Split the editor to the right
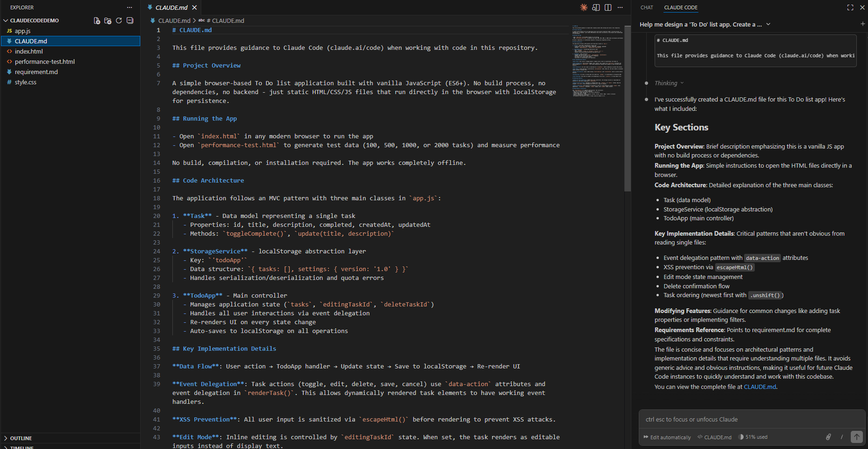This screenshot has height=449, width=868. (x=608, y=7)
